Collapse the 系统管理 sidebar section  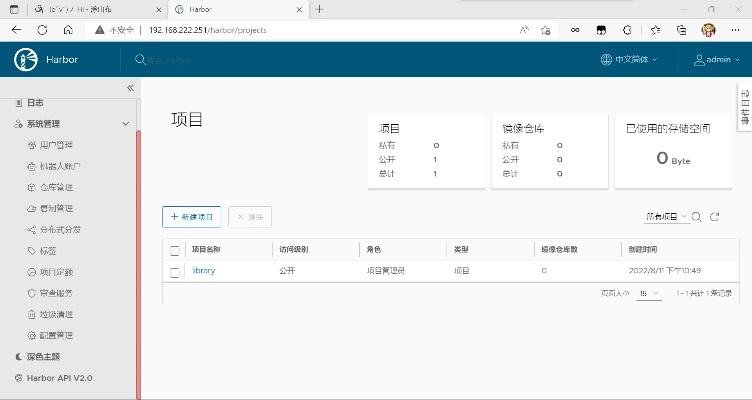(125, 124)
